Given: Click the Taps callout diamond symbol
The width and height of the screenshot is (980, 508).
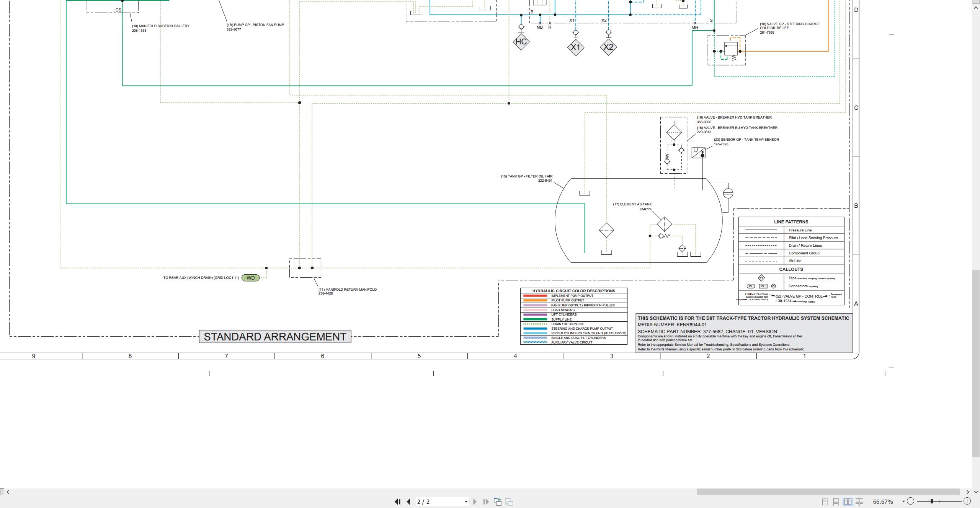Looking at the screenshot, I should pos(761,278).
